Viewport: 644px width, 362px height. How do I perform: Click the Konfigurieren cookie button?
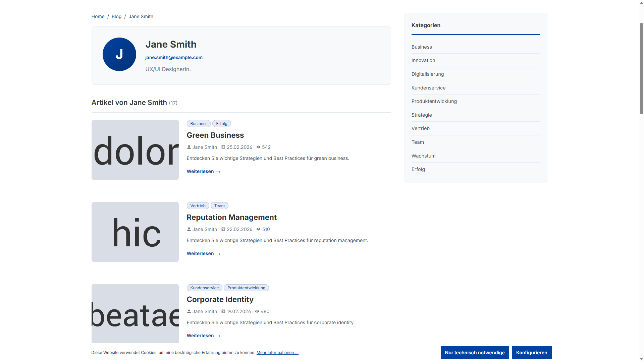click(x=532, y=353)
